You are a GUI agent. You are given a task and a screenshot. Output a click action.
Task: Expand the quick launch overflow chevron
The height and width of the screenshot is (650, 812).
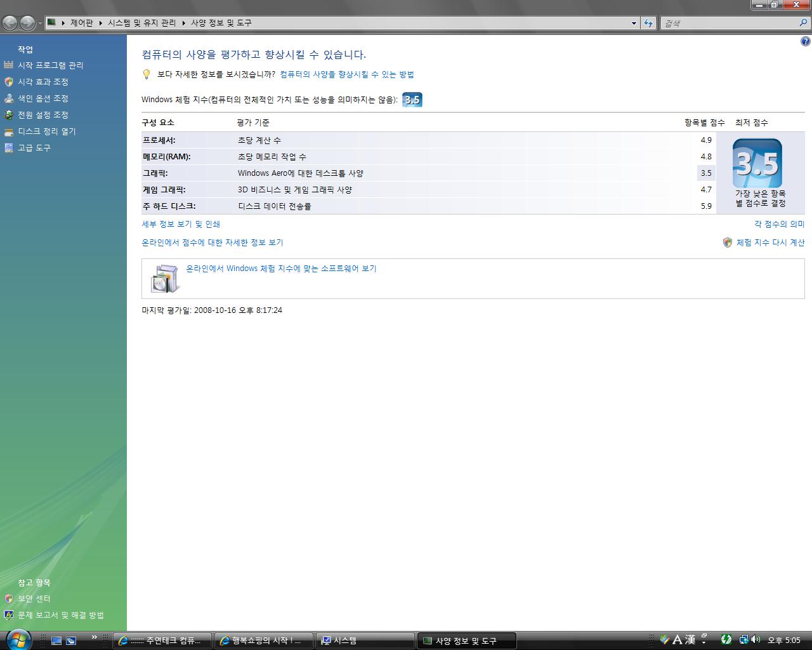95,637
